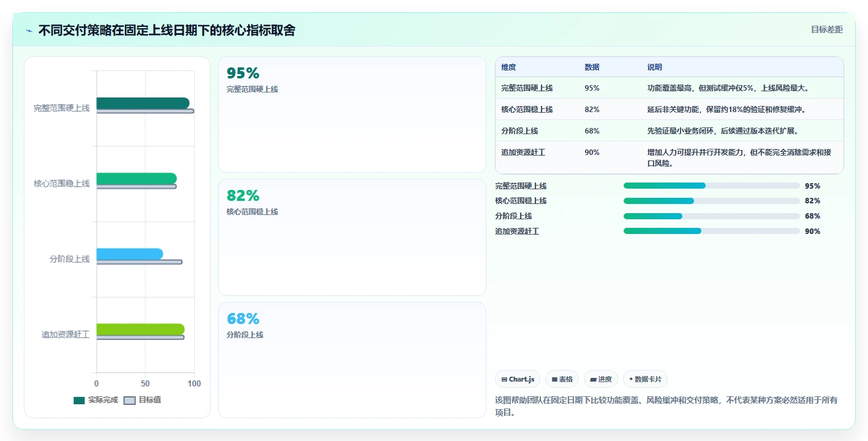The width and height of the screenshot is (868, 441).
Task: Click the 分阶段上线 chart axis label
Action: coord(69,259)
